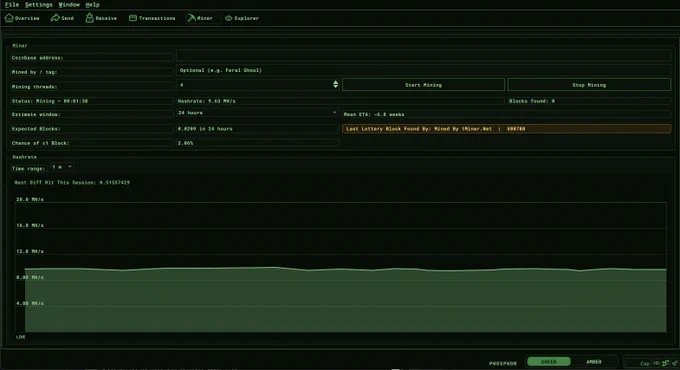Click the Hashrate 9.63 MH/s readout
The width and height of the screenshot is (680, 370).
click(x=206, y=101)
